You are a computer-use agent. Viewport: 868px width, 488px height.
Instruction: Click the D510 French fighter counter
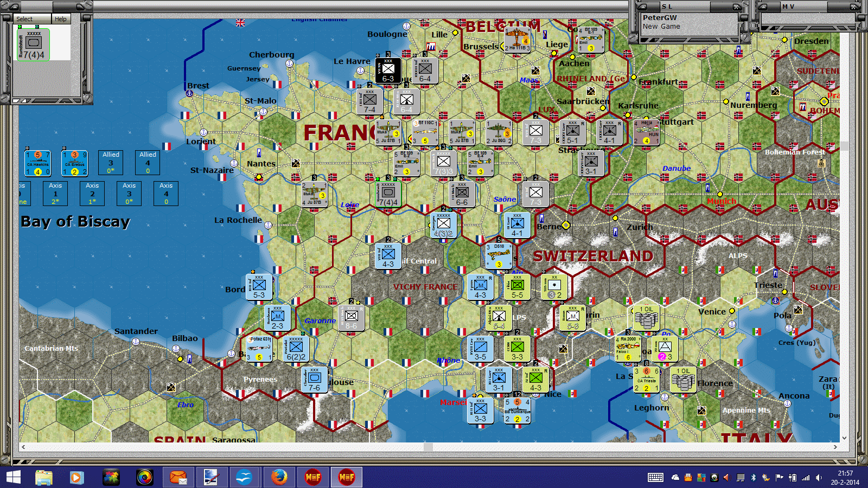pyautogui.click(x=499, y=256)
